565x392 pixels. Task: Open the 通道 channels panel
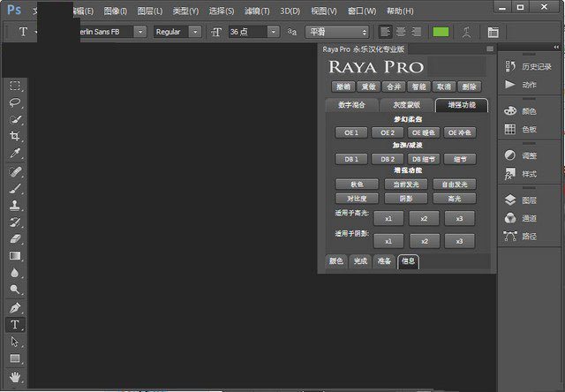tap(521, 218)
